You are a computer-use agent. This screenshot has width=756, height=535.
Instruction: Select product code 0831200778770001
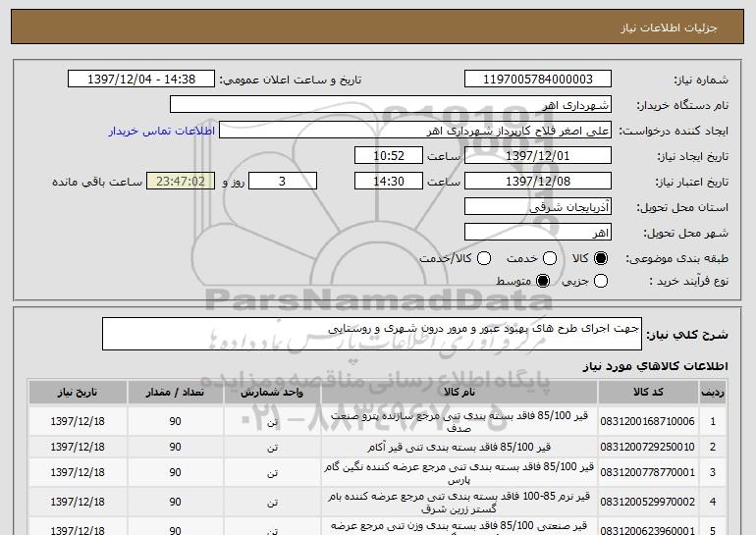(648, 472)
